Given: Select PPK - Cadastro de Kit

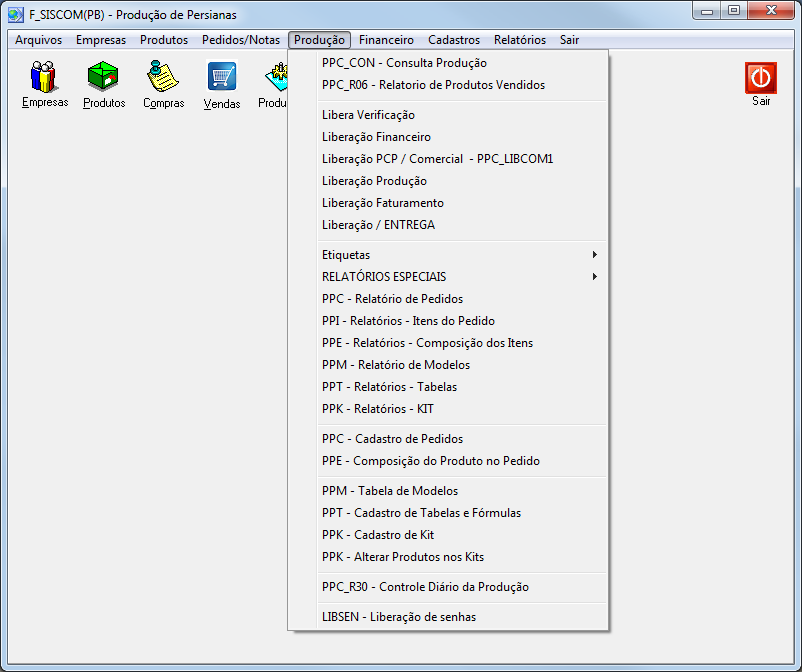Looking at the screenshot, I should pos(463,535).
